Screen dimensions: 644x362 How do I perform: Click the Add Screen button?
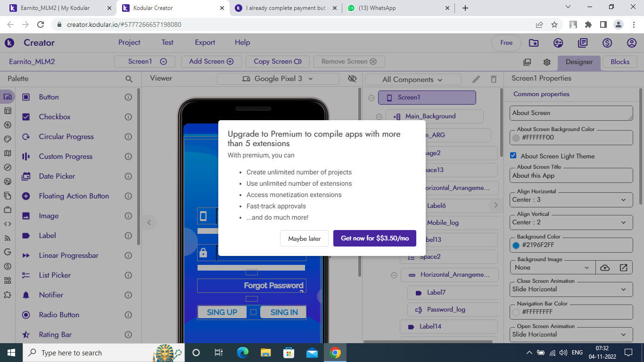click(x=211, y=62)
